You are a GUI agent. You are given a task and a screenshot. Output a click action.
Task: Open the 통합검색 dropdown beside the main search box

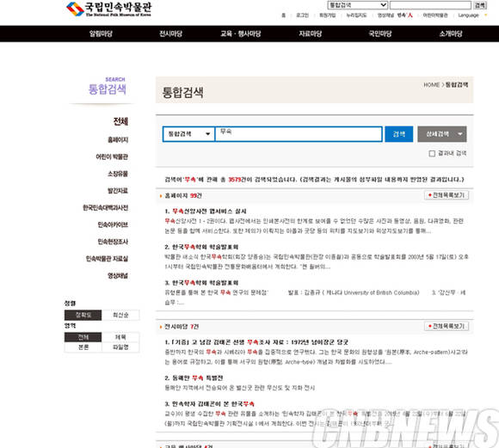click(x=188, y=134)
